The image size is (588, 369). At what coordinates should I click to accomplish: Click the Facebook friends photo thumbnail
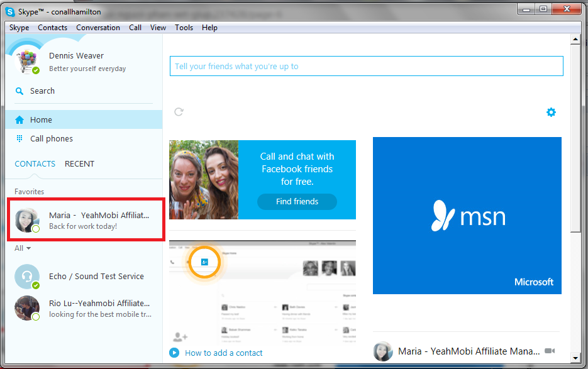click(204, 180)
